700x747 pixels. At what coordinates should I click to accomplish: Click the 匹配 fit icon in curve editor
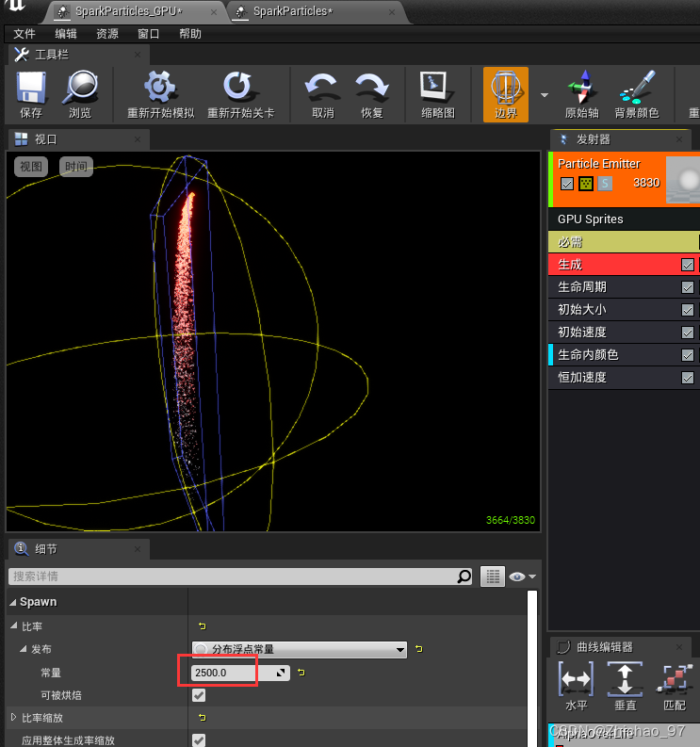(x=674, y=679)
